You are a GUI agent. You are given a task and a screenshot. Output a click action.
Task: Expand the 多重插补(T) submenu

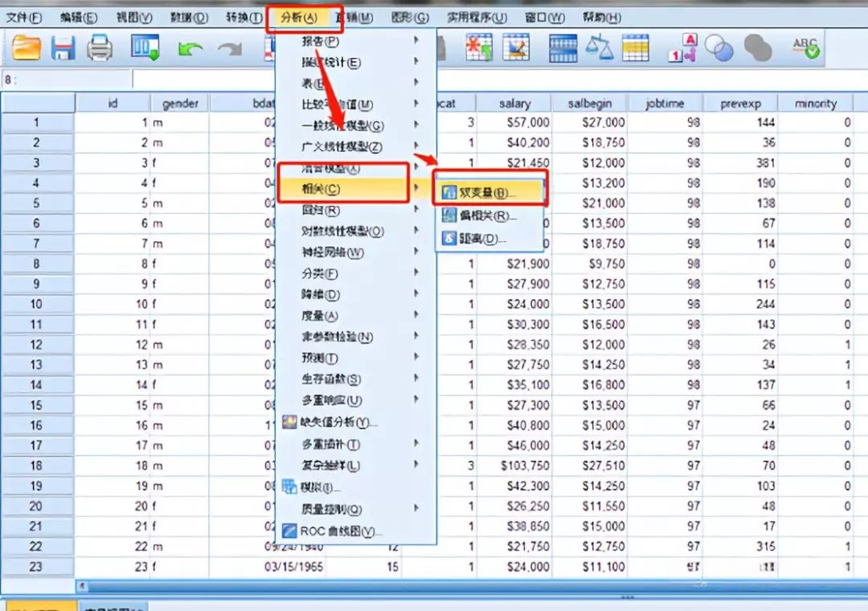pos(355,445)
